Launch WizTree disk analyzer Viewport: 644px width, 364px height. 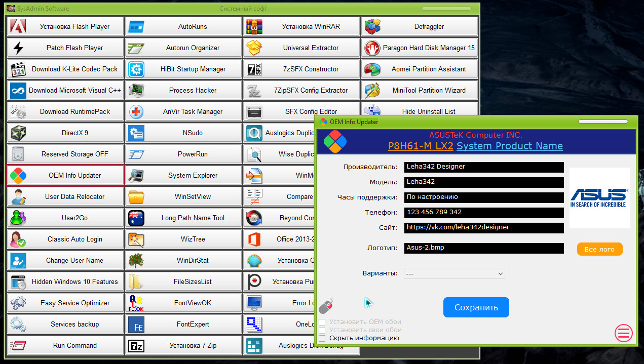(x=183, y=239)
